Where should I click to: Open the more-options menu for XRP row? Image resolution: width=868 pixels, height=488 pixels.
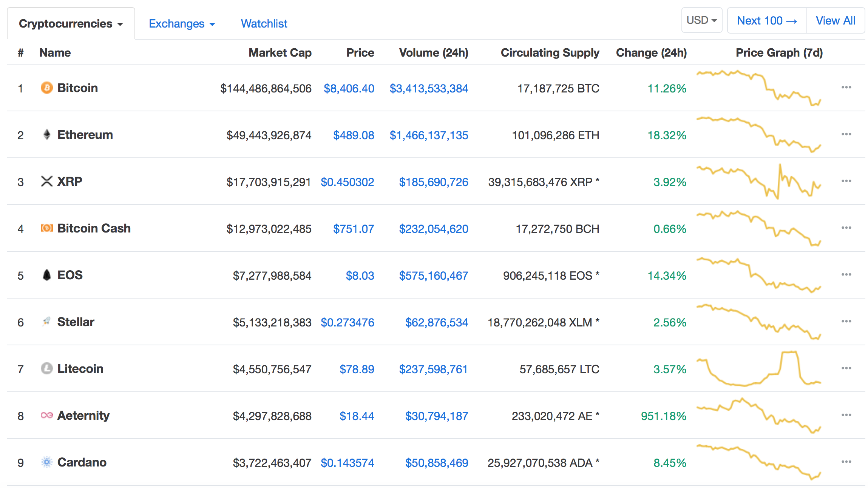(846, 181)
